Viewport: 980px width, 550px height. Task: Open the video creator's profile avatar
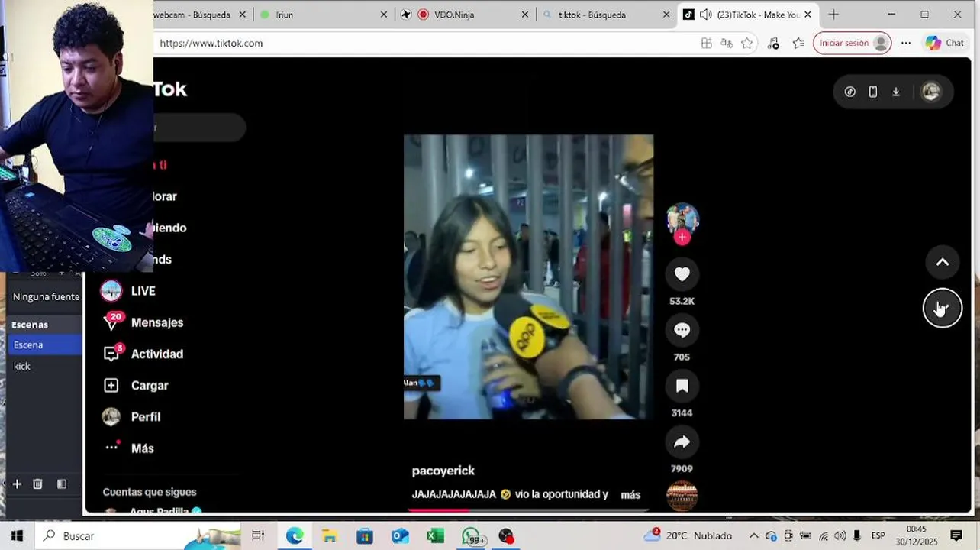682,218
